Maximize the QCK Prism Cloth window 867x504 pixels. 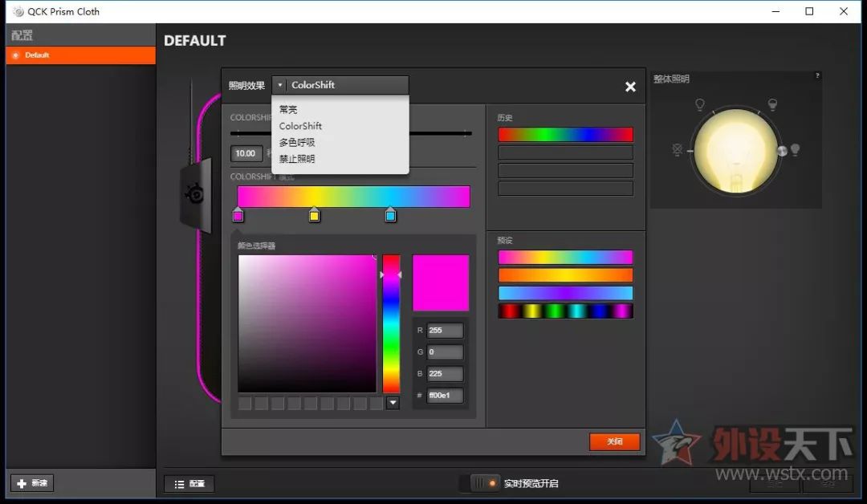(809, 11)
